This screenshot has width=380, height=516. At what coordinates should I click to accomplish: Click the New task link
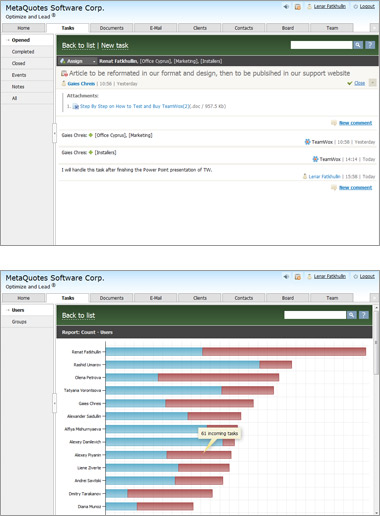click(x=115, y=45)
